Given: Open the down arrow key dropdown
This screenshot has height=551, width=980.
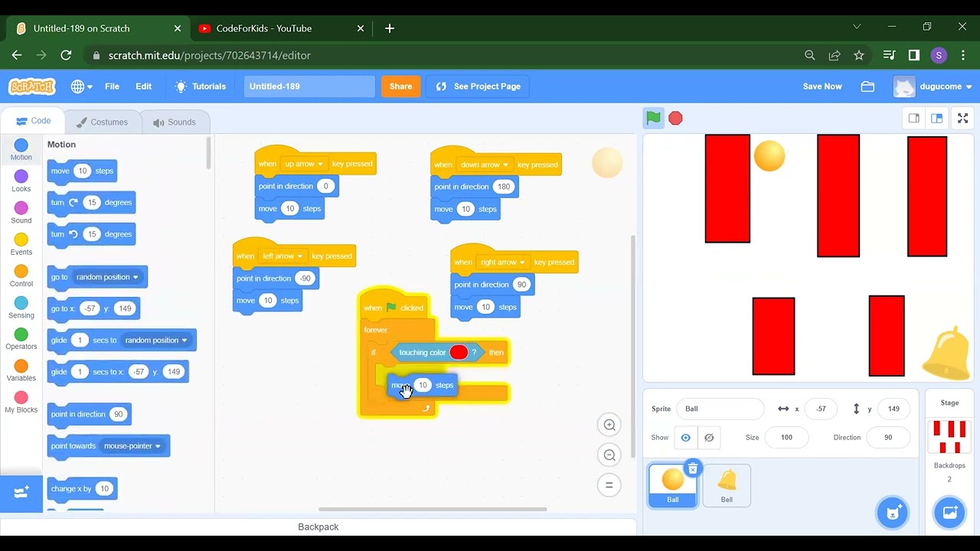Looking at the screenshot, I should (x=485, y=165).
